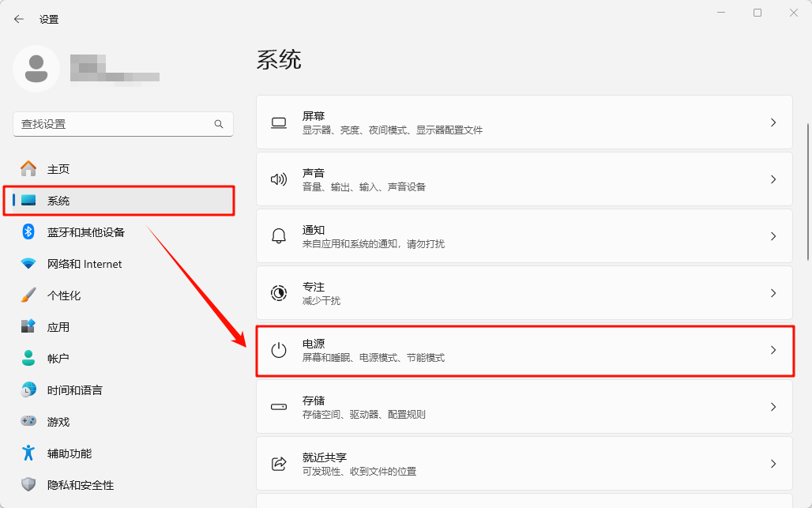812x508 pixels.
Task: Click the power icon in 电源 row
Action: 279,350
